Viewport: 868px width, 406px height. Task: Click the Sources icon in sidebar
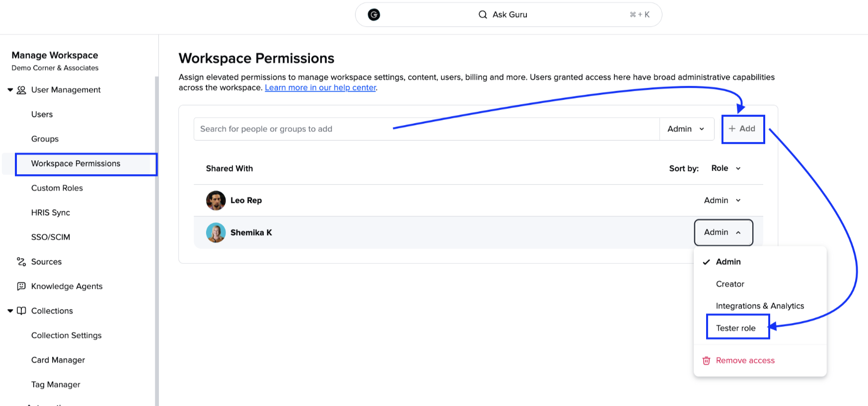tap(21, 262)
